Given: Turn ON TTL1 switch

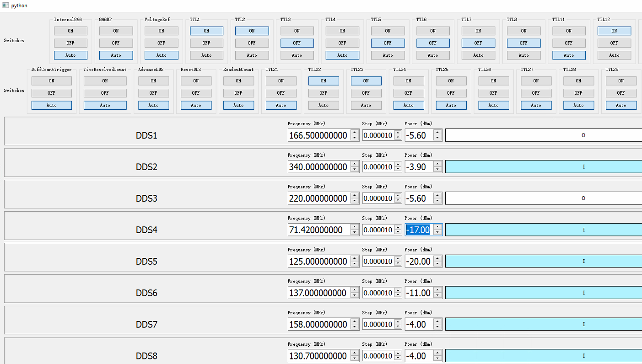Looking at the screenshot, I should point(206,31).
